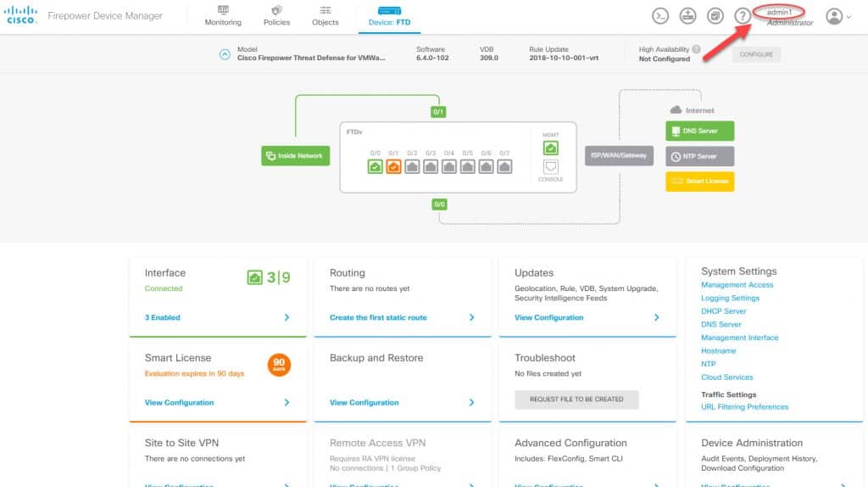Image resolution: width=868 pixels, height=487 pixels.
Task: Select interface port 0/3 icon
Action: tap(431, 166)
